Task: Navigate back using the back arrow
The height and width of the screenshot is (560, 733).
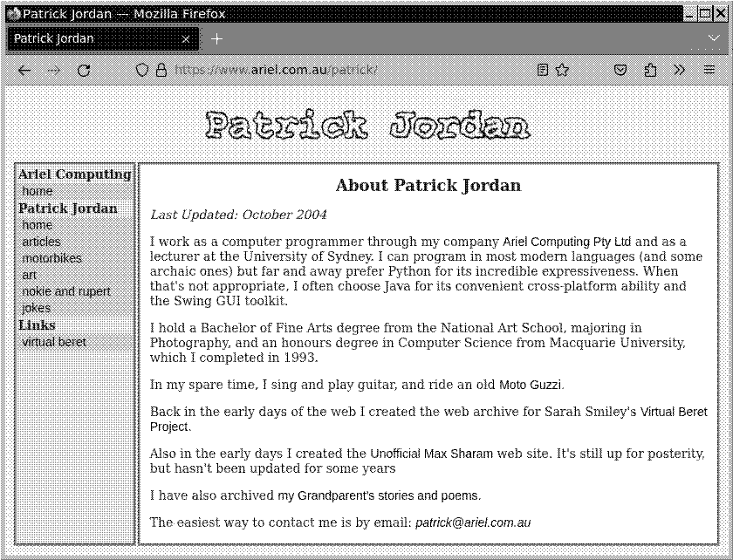Action: 24,70
